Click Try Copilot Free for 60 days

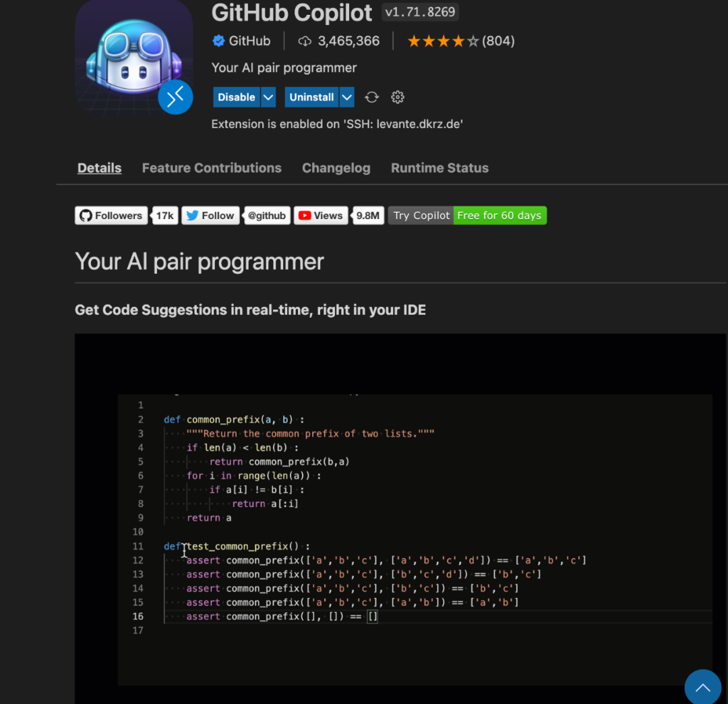click(467, 216)
